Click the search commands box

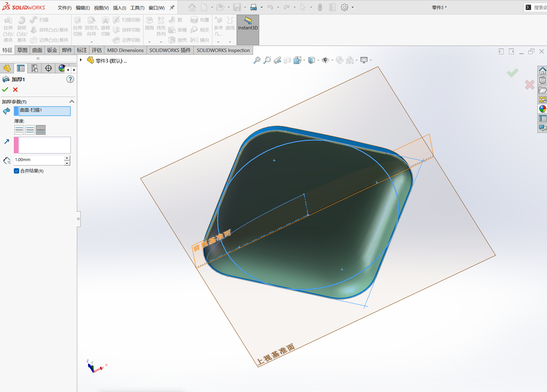click(x=535, y=7)
